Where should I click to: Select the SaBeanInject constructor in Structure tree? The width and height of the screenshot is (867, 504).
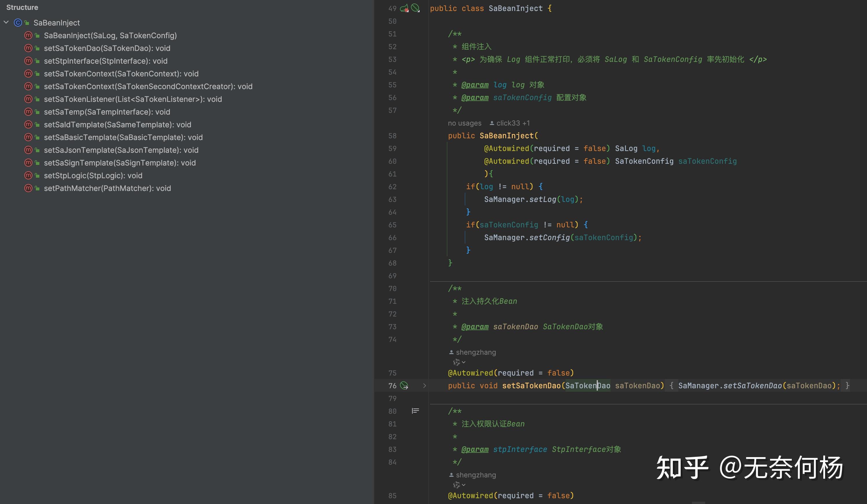click(x=110, y=35)
